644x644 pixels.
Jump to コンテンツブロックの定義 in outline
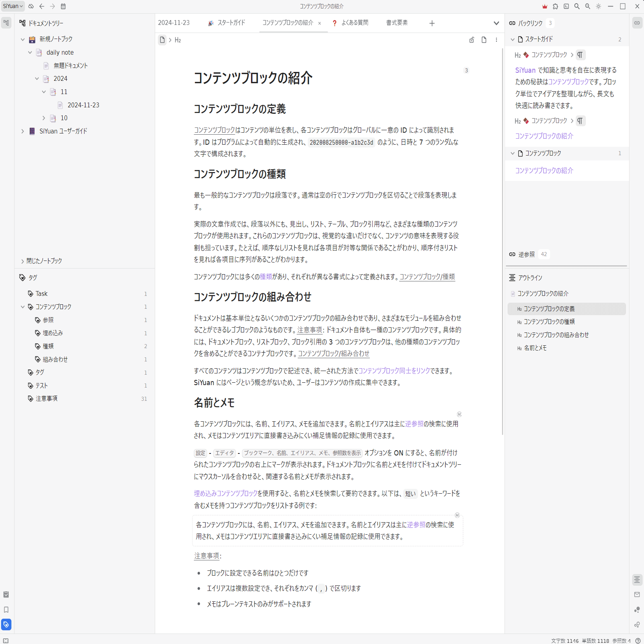tap(567, 309)
